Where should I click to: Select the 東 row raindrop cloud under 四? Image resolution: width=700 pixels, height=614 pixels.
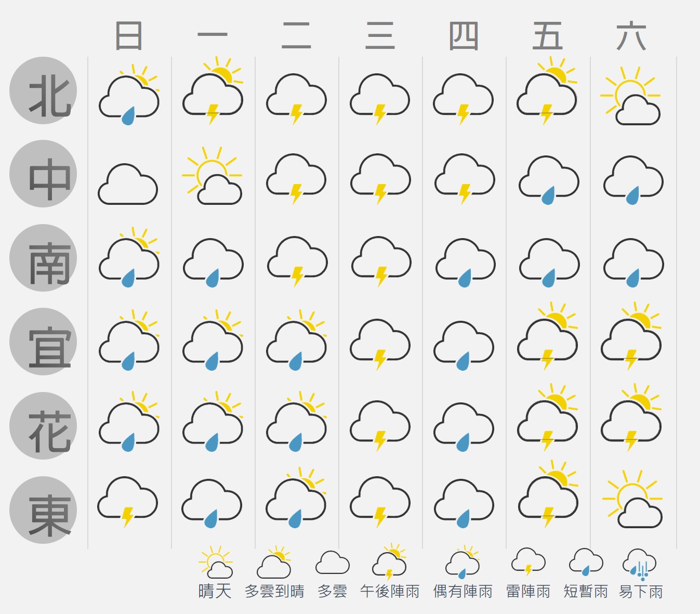tap(464, 504)
